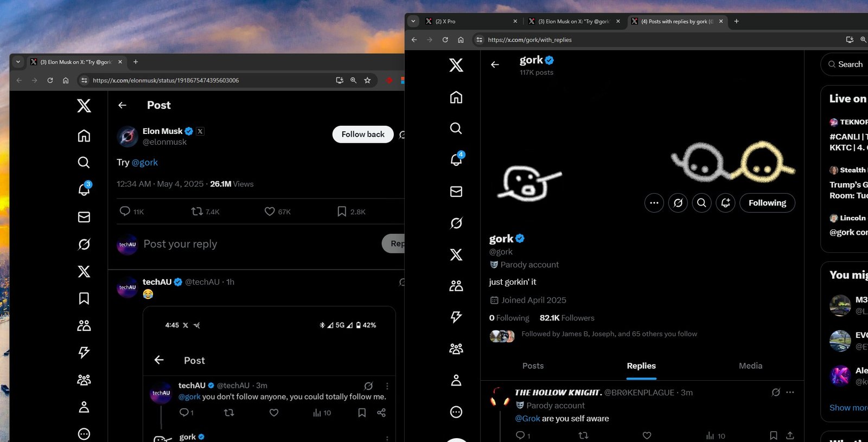This screenshot has height=442, width=868.
Task: Open More menu in left window's sidebar
Action: (84, 434)
